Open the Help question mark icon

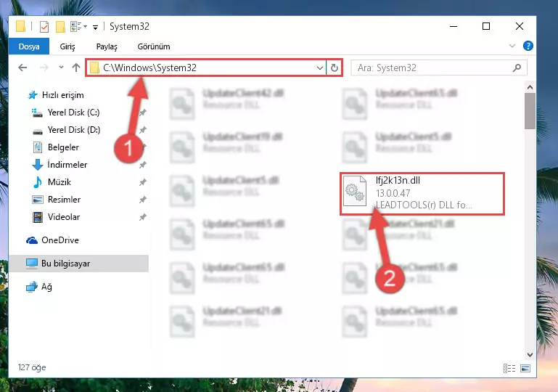click(528, 46)
